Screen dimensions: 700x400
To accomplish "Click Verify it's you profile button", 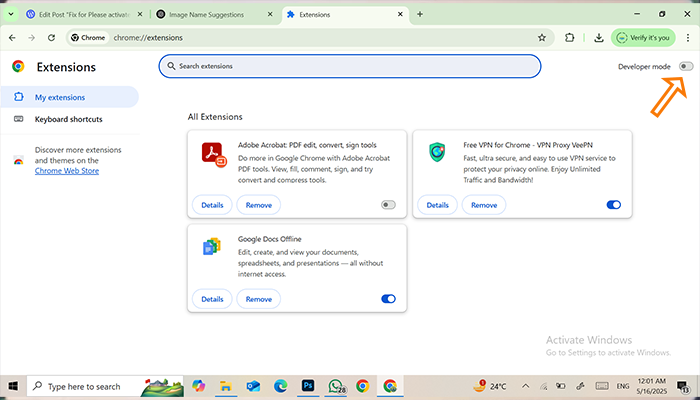I will coord(643,38).
